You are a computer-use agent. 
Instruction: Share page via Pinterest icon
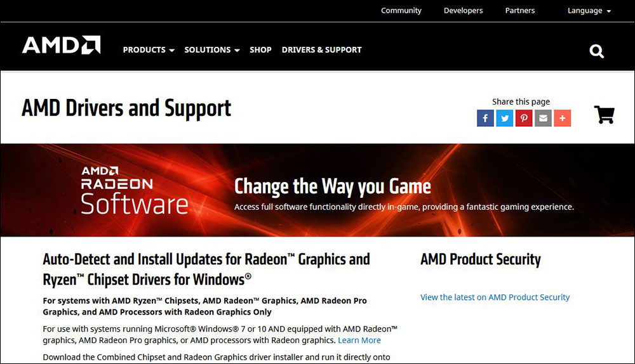524,118
